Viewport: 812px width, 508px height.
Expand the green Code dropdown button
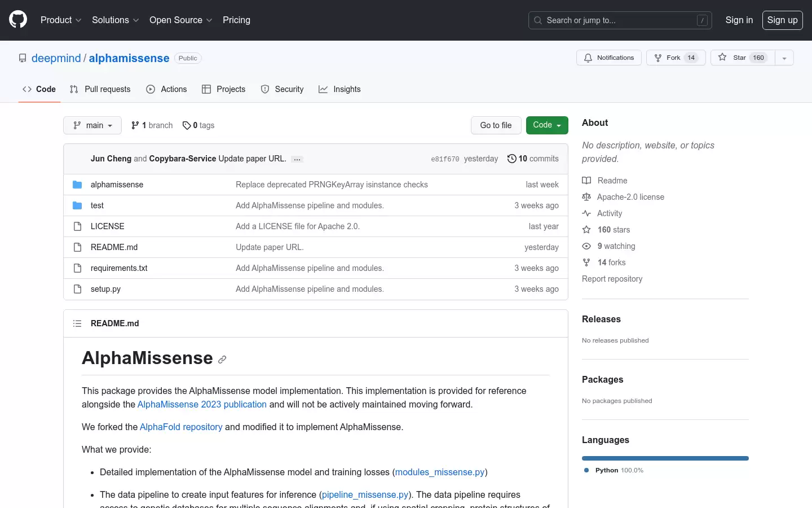click(547, 125)
